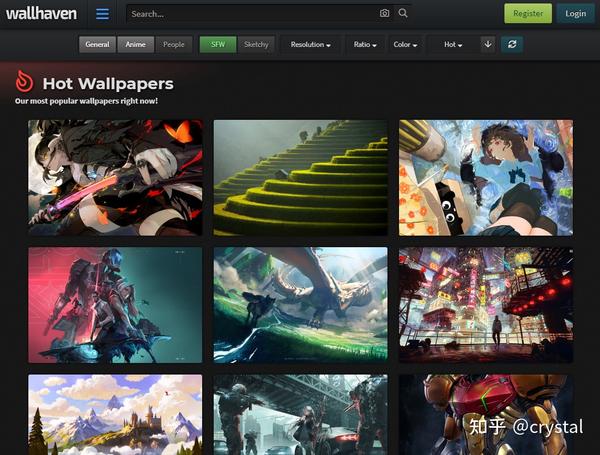600x455 pixels.
Task: Toggle the General category filter
Action: 97,44
